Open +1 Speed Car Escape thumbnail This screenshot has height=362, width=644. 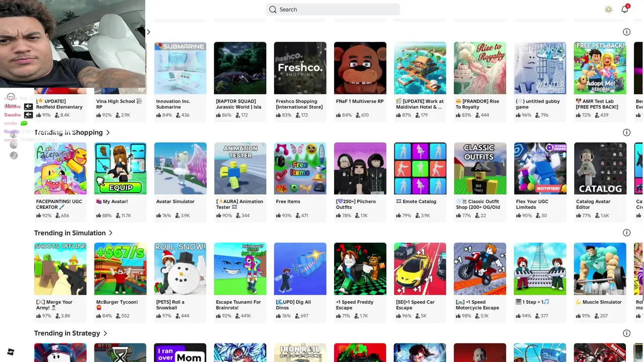[420, 269]
